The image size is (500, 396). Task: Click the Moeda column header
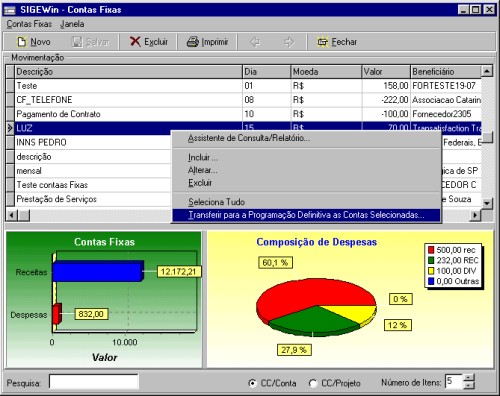[326, 72]
